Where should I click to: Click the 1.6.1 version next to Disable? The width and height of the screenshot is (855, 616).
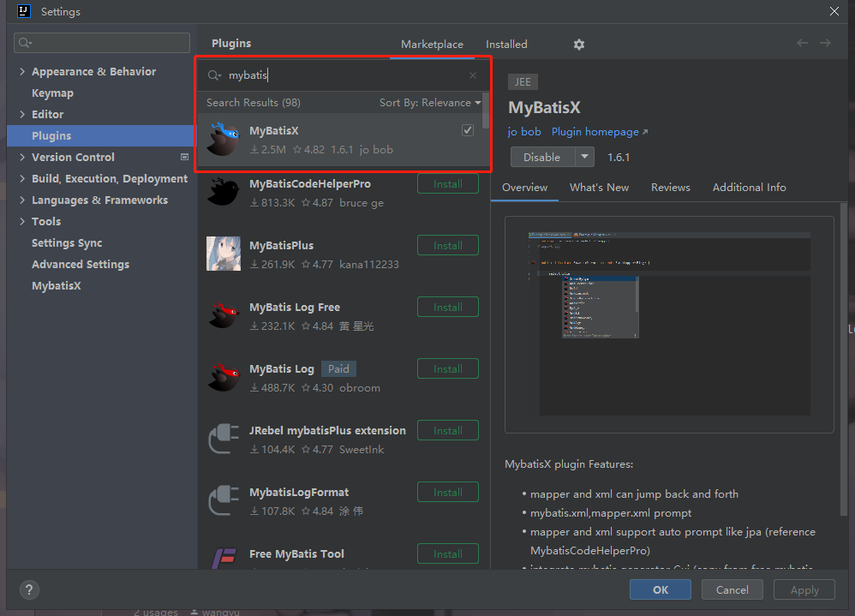click(x=619, y=157)
